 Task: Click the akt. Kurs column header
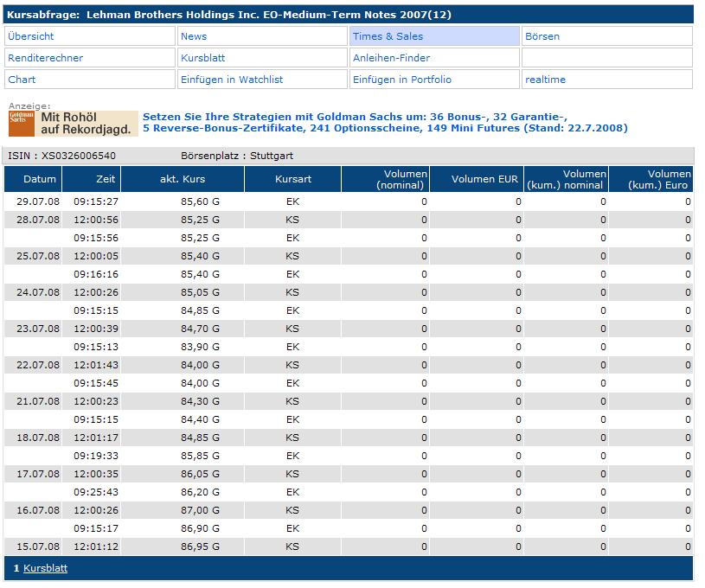click(x=183, y=179)
